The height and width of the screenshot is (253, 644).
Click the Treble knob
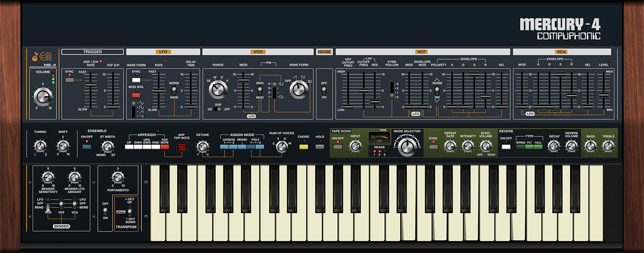coord(608,146)
